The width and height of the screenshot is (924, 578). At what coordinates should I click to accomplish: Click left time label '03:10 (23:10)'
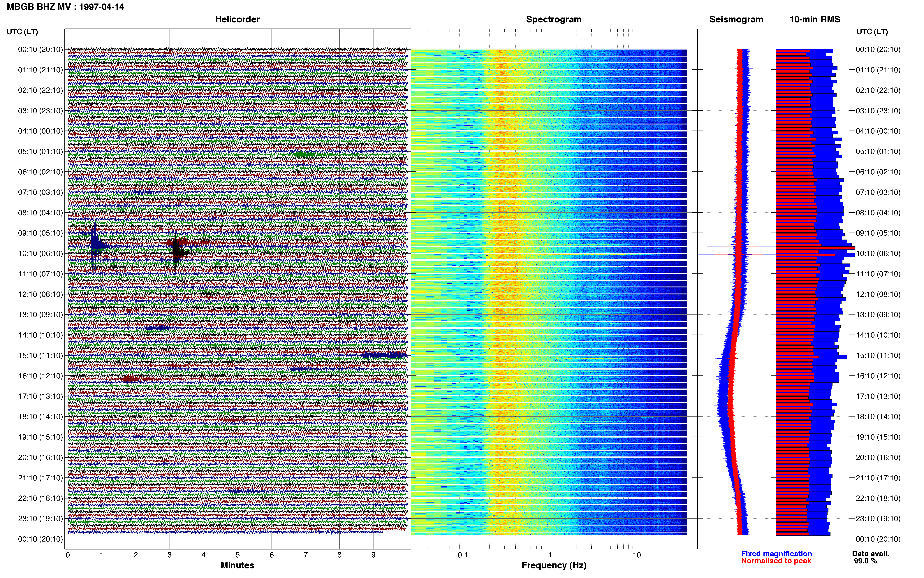pos(41,111)
